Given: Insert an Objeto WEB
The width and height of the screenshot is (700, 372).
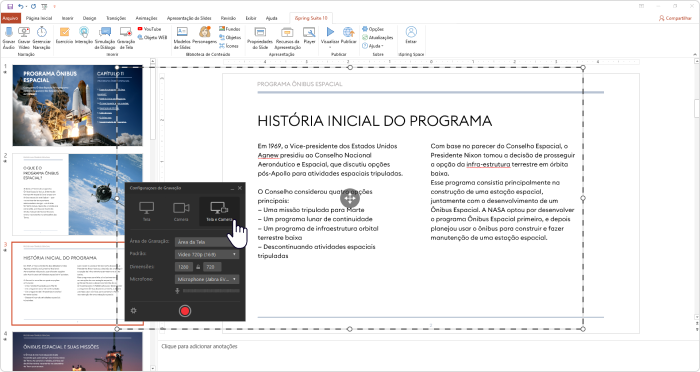Looking at the screenshot, I should click(x=152, y=38).
